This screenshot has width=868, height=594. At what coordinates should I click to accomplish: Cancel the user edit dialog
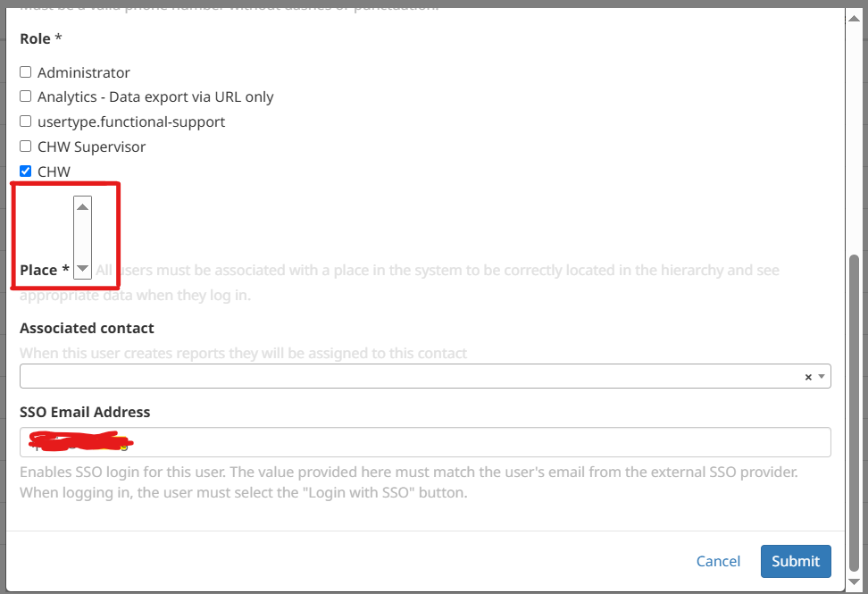[x=718, y=561]
